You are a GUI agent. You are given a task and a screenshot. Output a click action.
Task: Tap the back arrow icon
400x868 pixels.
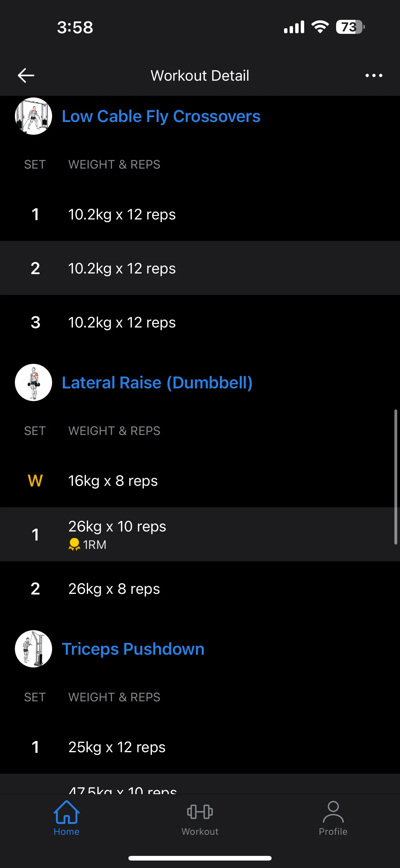26,75
